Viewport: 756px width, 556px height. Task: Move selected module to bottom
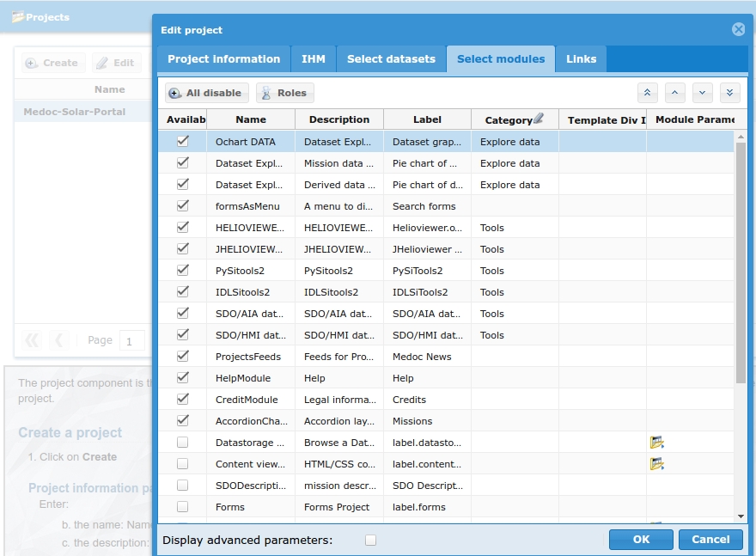[730, 93]
